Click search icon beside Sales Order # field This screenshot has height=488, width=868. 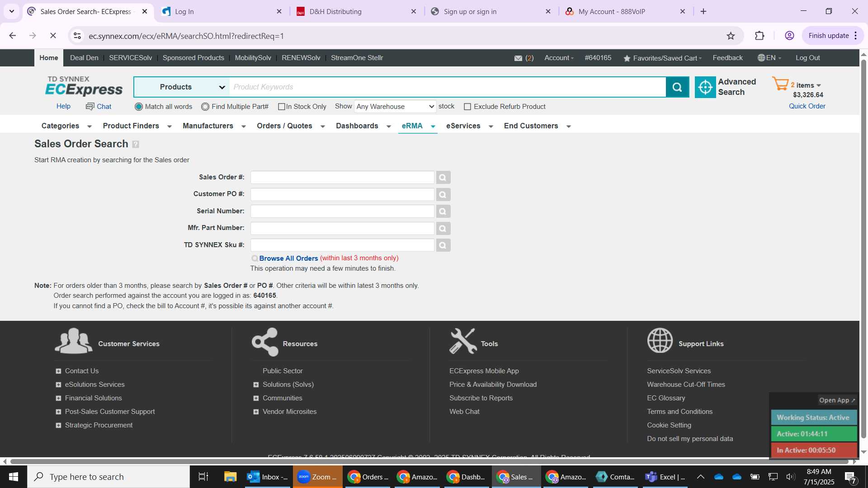point(443,178)
